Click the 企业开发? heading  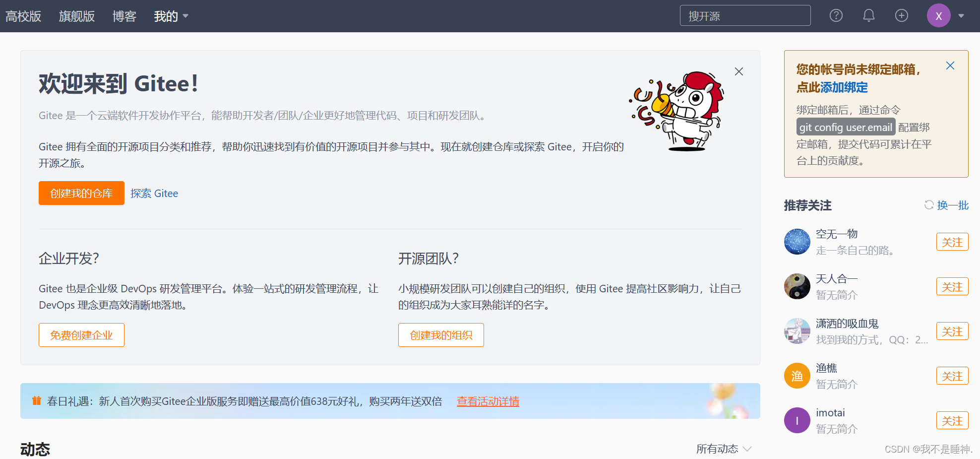coord(69,259)
